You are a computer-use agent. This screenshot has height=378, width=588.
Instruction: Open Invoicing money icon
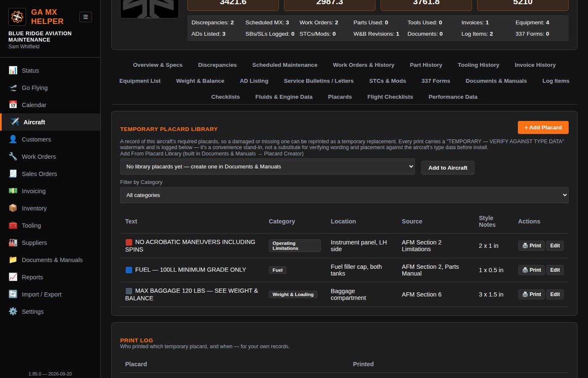click(x=13, y=191)
